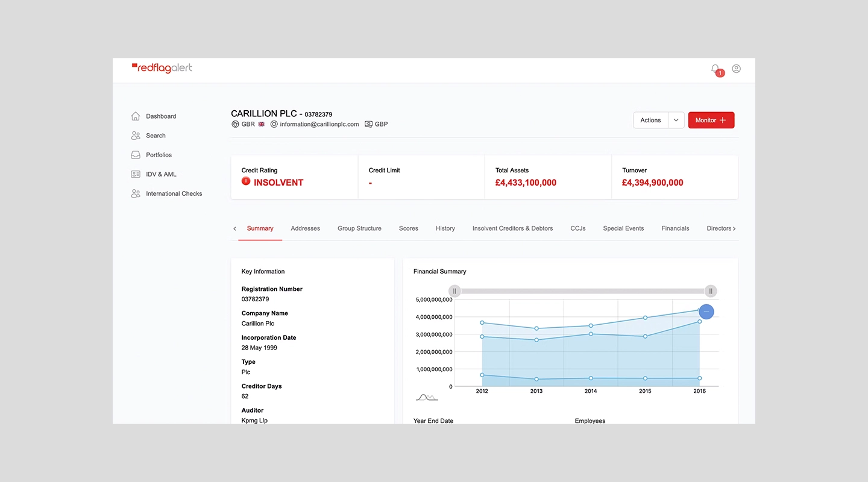868x482 pixels.
Task: Click the Credit Limit dash value
Action: pos(370,183)
